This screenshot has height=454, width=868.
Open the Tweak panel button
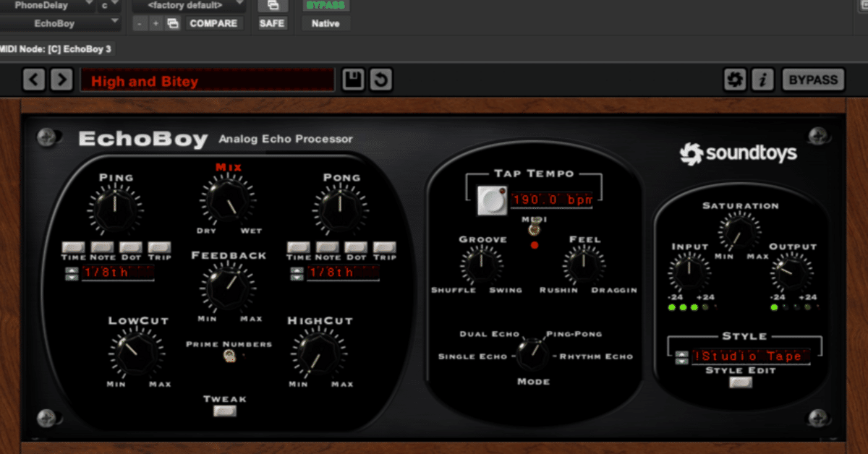tap(225, 411)
